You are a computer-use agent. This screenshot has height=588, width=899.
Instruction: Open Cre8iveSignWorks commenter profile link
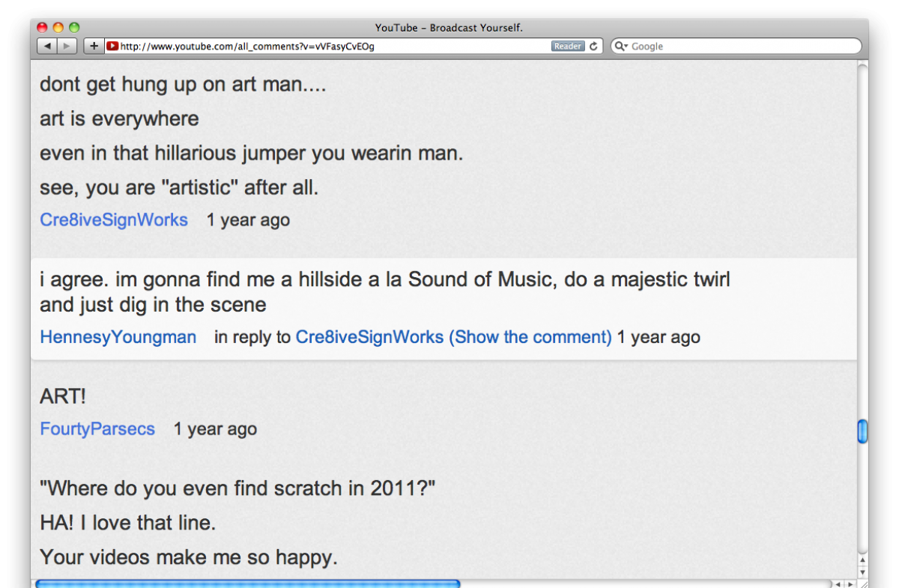114,220
